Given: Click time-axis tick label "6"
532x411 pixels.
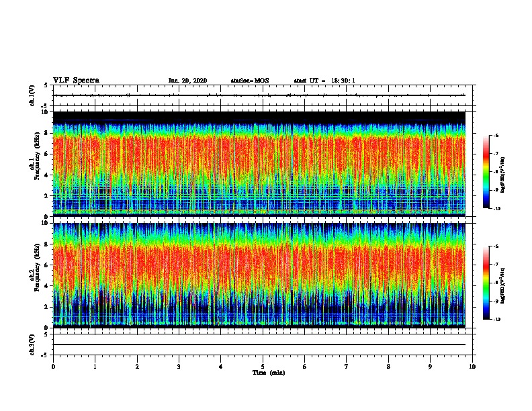Looking at the screenshot, I should click(305, 367).
